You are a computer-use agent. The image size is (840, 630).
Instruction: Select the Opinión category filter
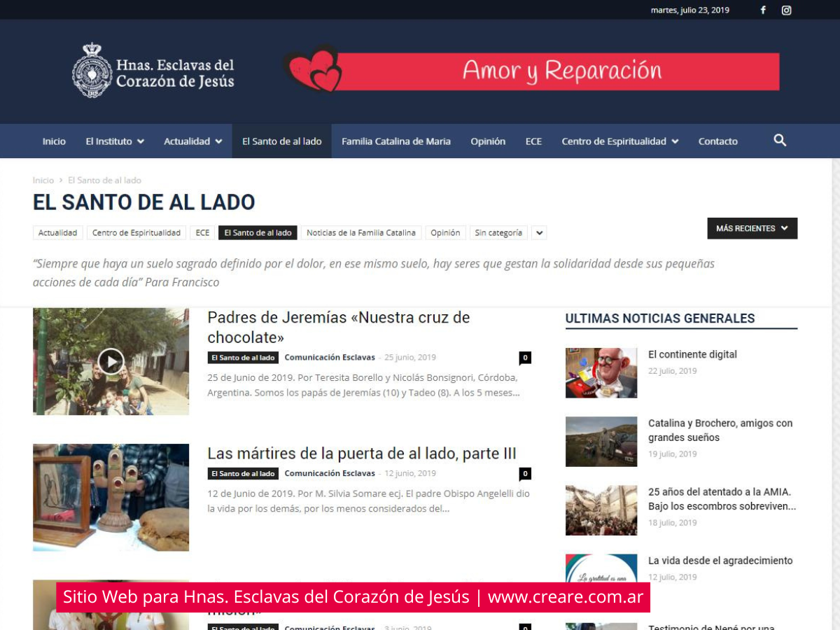[445, 233]
